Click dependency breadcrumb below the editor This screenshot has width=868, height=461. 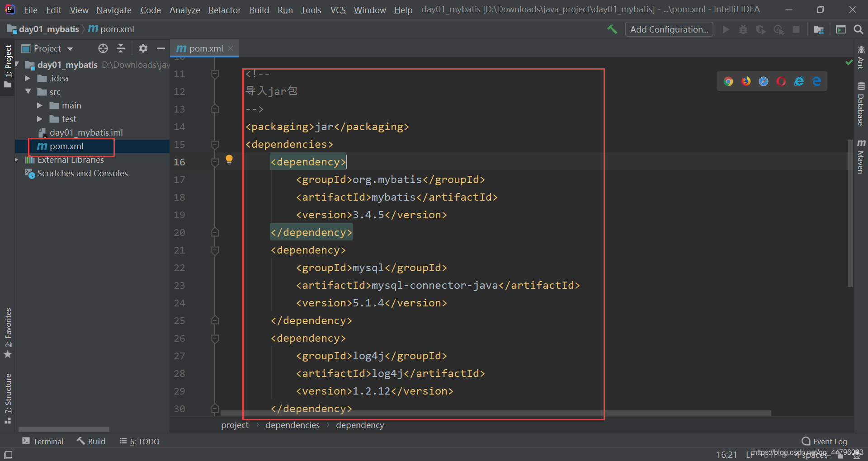[360, 425]
